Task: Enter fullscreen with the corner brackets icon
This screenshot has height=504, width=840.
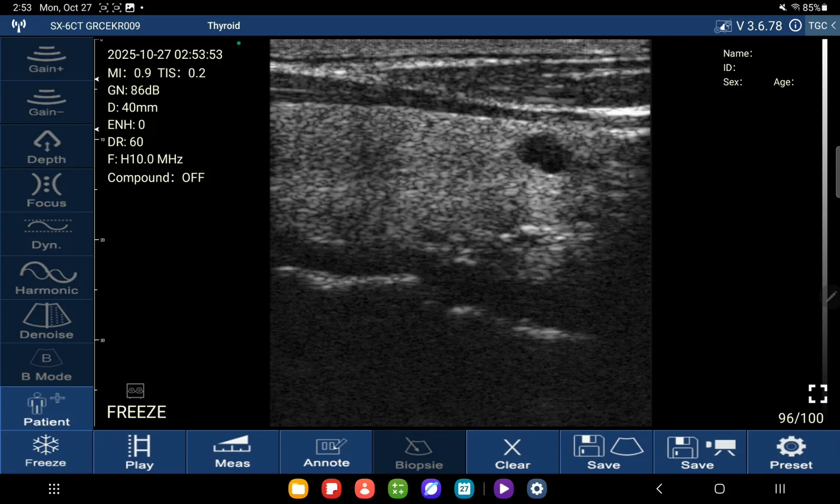Action: coord(817,394)
